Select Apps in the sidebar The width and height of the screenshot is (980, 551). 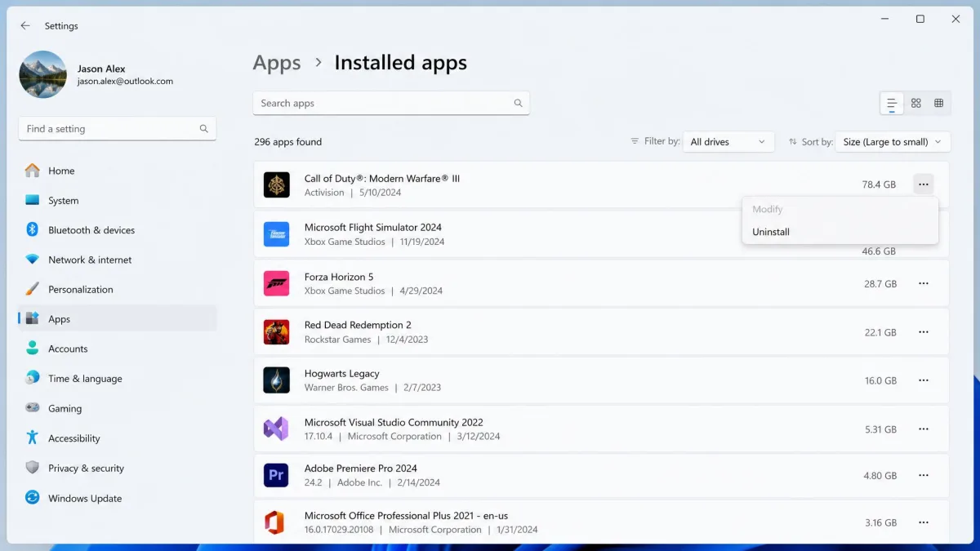click(x=118, y=319)
